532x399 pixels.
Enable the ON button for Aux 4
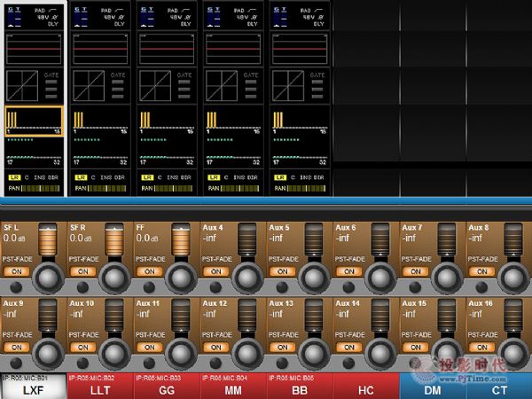pyautogui.click(x=215, y=271)
